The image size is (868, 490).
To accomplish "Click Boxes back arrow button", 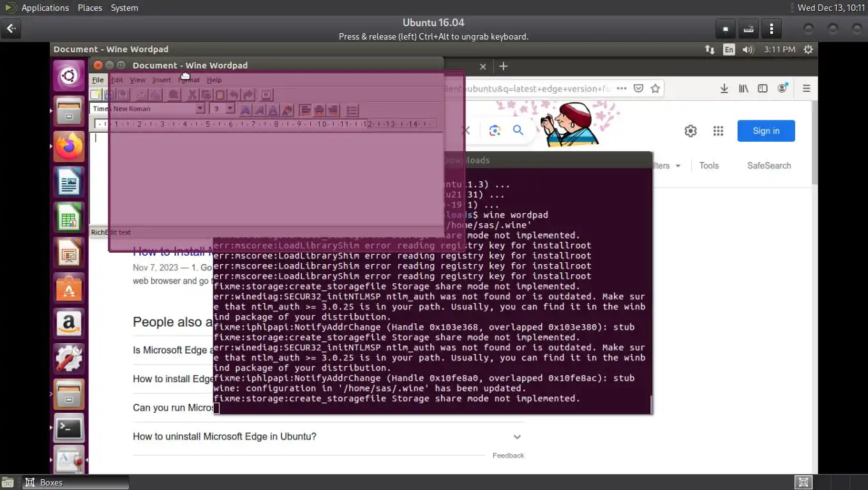I will click(11, 29).
